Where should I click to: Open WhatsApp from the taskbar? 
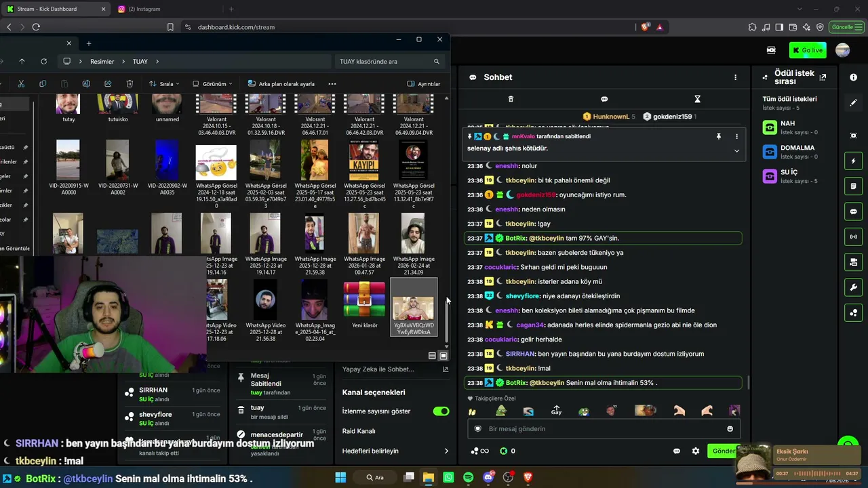[448, 477]
